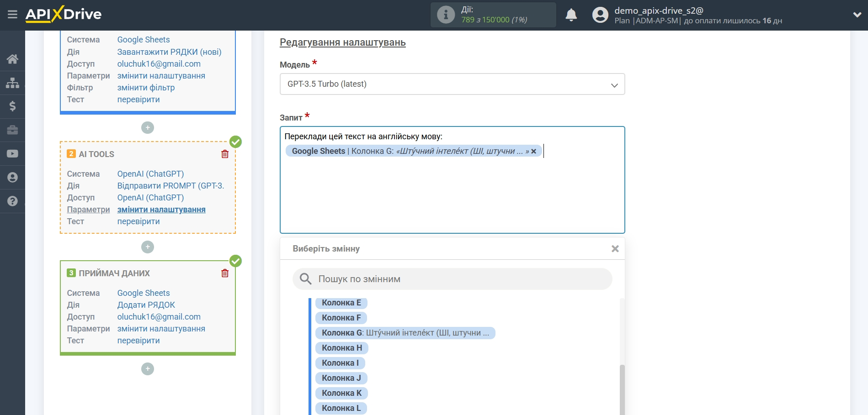Screen dimensions: 868x415
Task: Go to Home in sidebar
Action: tap(12, 59)
